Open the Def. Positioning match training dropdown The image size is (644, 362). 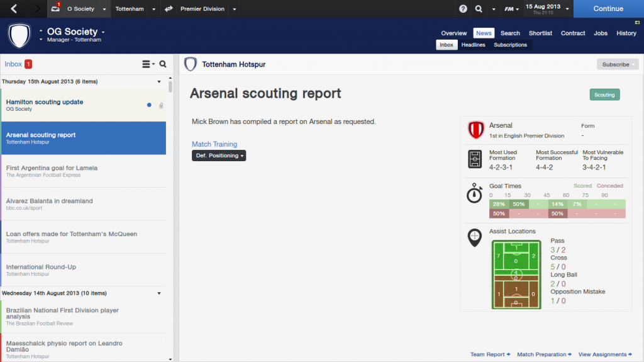tap(219, 156)
